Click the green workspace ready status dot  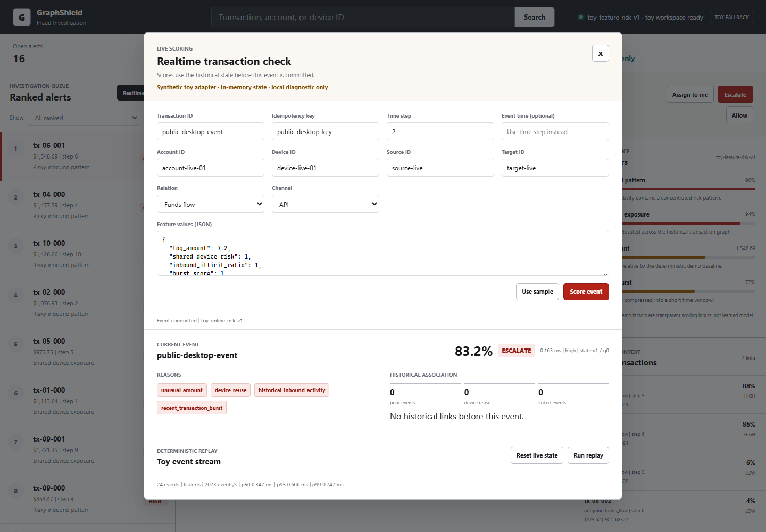click(581, 17)
